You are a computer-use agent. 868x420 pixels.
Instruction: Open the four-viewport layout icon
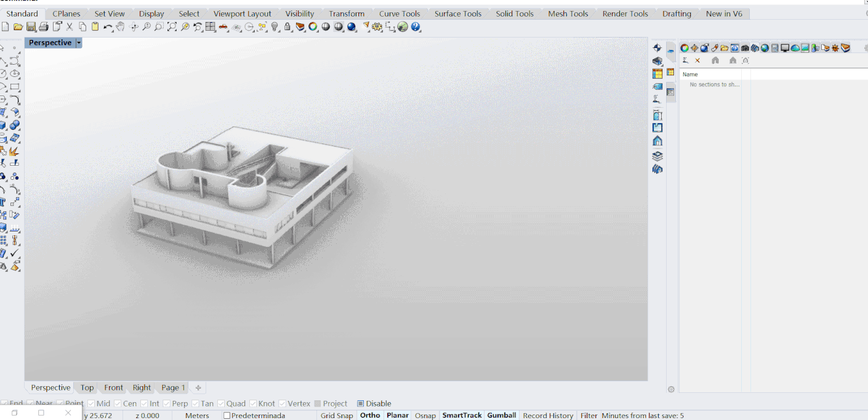point(211,26)
